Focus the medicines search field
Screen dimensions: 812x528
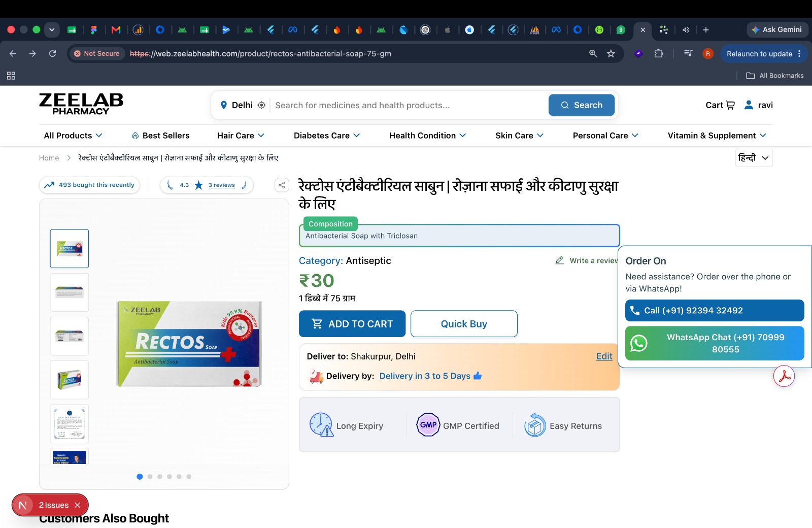point(409,105)
